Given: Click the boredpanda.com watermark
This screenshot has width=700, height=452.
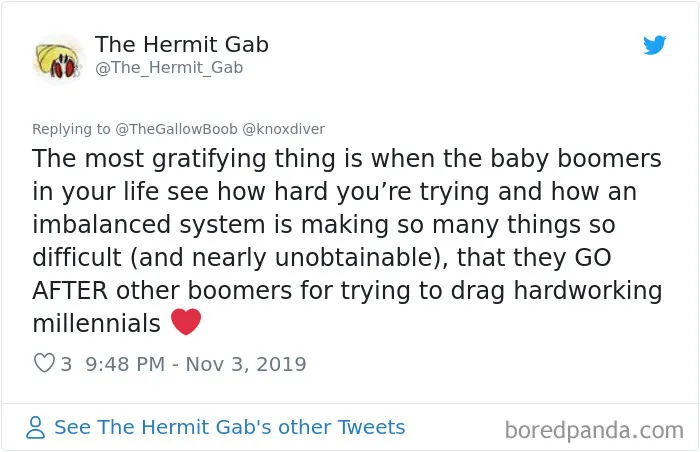Looking at the screenshot, I should pyautogui.click(x=594, y=431).
